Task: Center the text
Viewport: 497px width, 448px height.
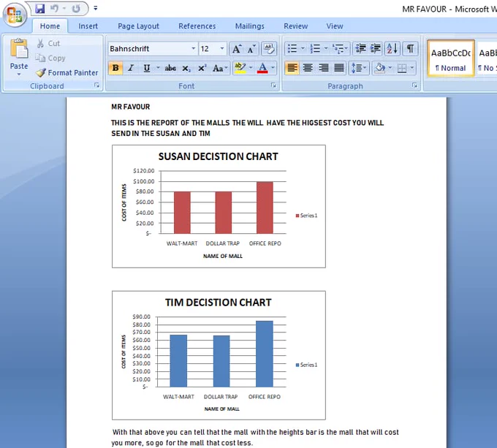Action: (x=308, y=68)
